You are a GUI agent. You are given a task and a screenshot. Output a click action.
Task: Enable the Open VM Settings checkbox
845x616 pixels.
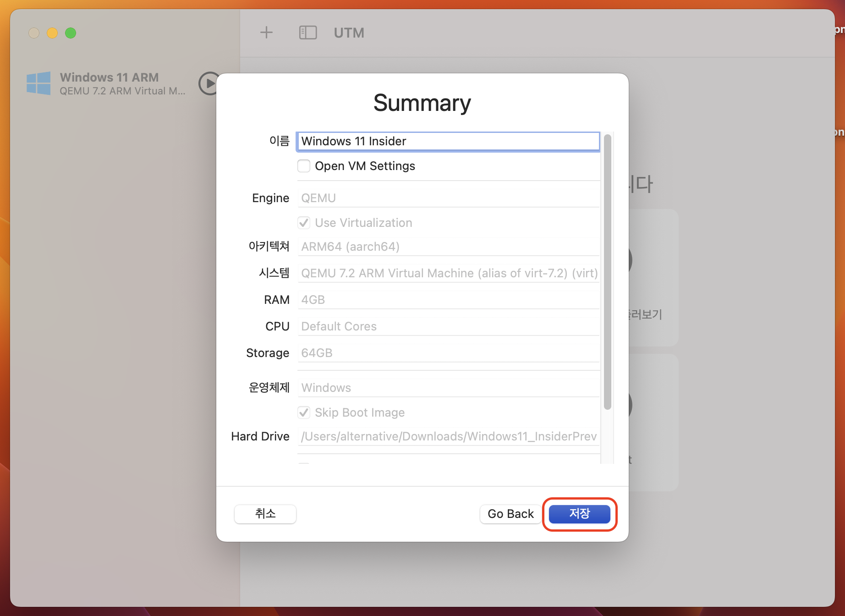pyautogui.click(x=304, y=166)
